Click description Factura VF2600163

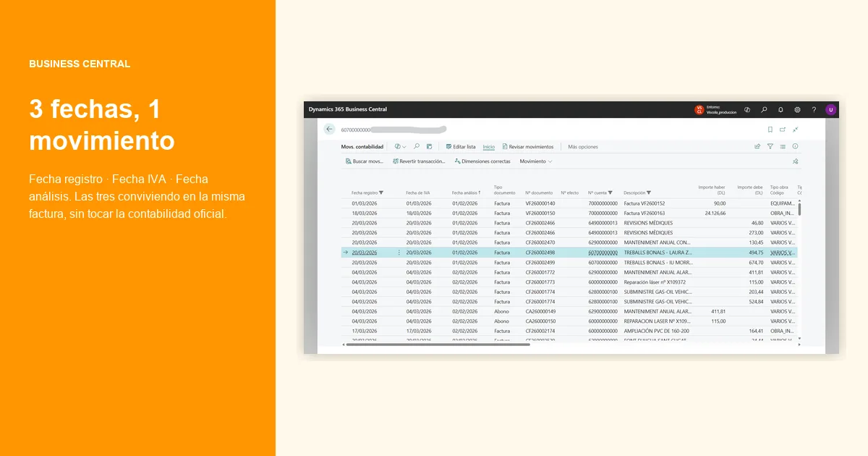click(x=644, y=214)
